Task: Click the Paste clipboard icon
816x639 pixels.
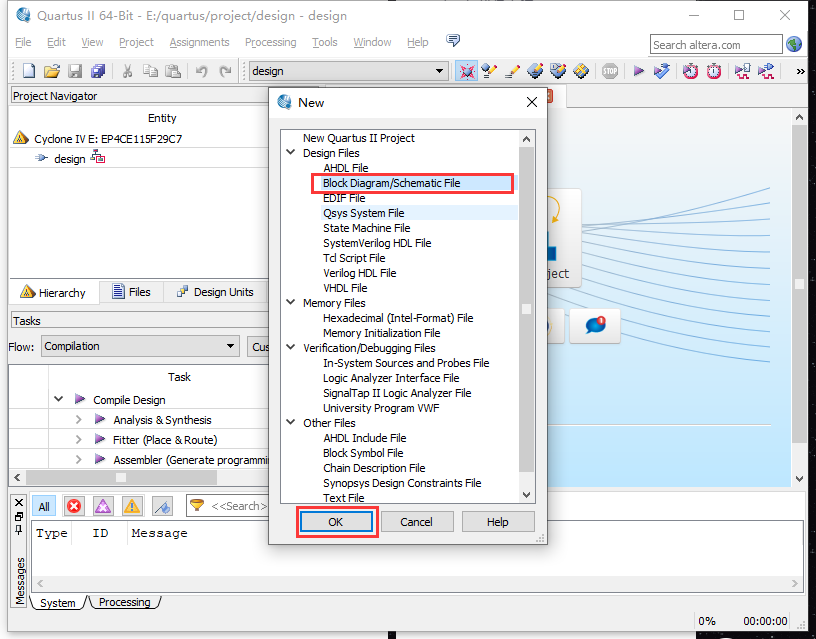Action: coord(173,71)
